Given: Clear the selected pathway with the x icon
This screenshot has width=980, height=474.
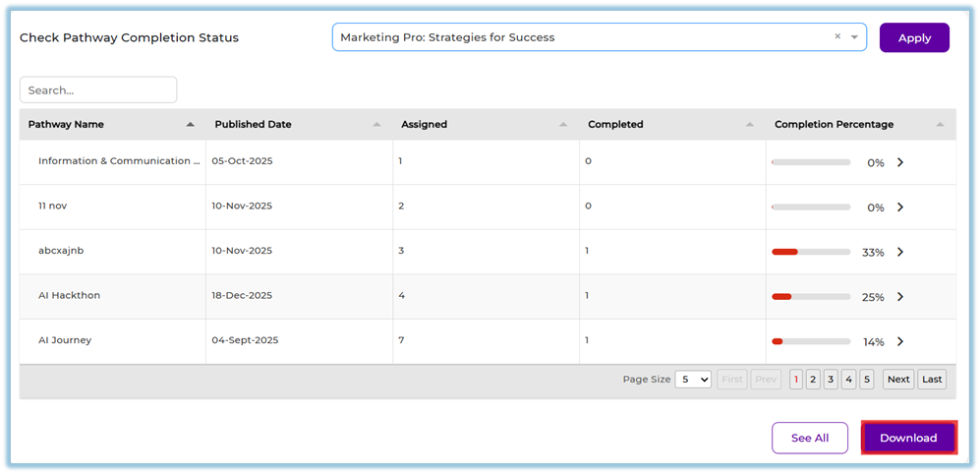Looking at the screenshot, I should 837,36.
